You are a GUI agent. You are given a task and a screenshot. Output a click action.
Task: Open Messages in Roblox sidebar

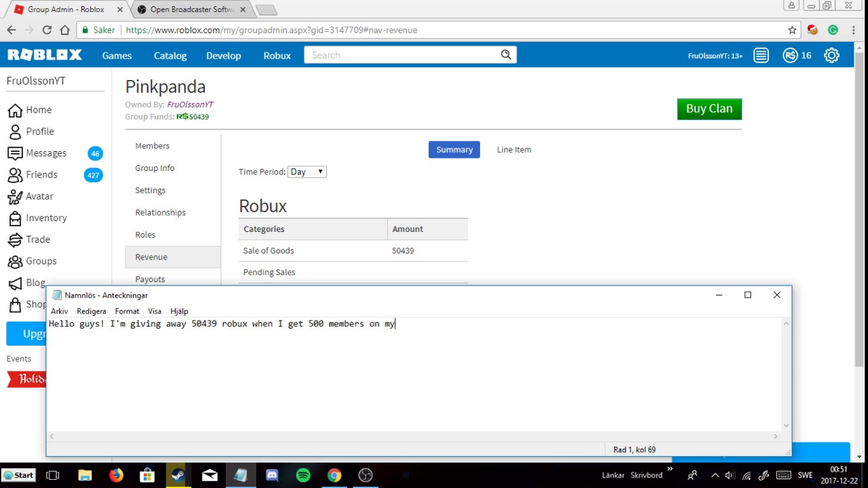coord(37,153)
